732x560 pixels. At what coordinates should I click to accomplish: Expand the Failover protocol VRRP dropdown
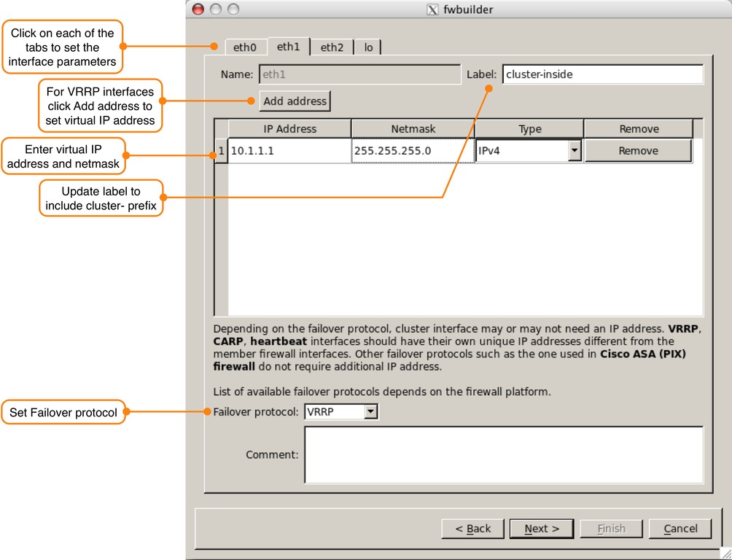370,412
